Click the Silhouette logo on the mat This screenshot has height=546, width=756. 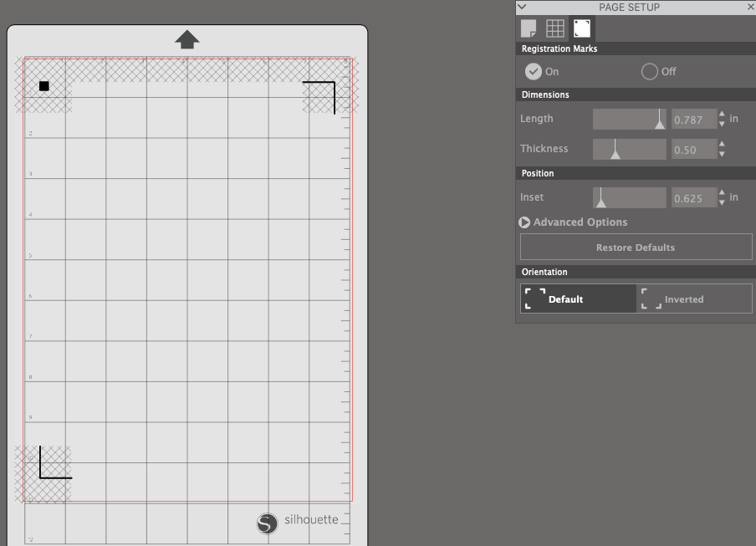point(267,523)
